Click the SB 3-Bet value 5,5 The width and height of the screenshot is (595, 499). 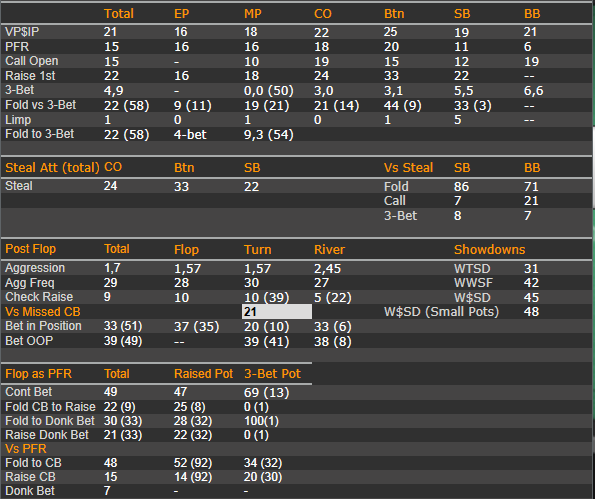click(464, 91)
